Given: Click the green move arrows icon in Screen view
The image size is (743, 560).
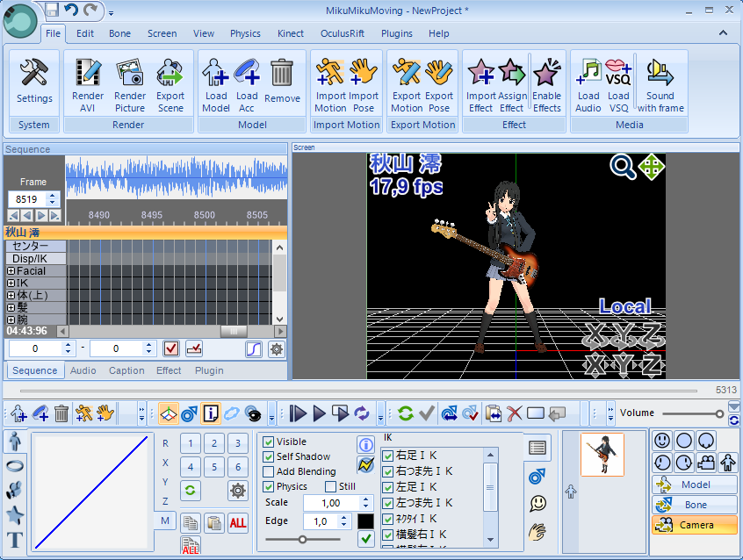Looking at the screenshot, I should [652, 167].
